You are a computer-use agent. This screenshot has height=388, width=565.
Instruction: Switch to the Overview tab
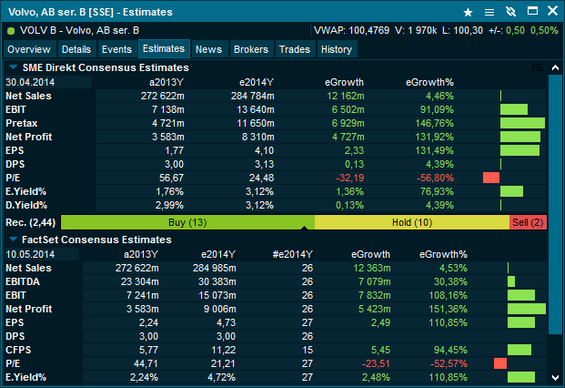[29, 49]
